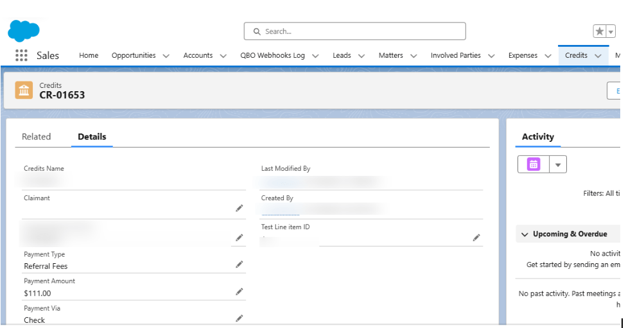Image resolution: width=644 pixels, height=328 pixels.
Task: Expand the Accounts tab chevron
Action: (223, 56)
